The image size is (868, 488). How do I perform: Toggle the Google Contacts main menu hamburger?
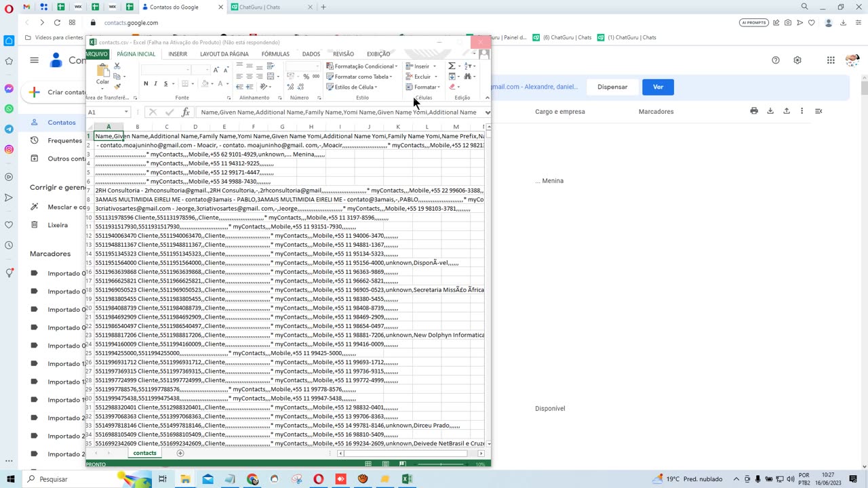click(34, 60)
